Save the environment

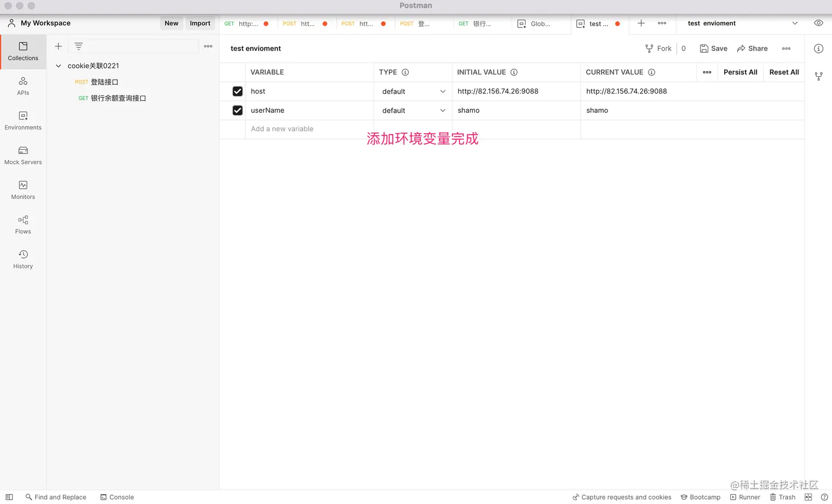click(714, 48)
